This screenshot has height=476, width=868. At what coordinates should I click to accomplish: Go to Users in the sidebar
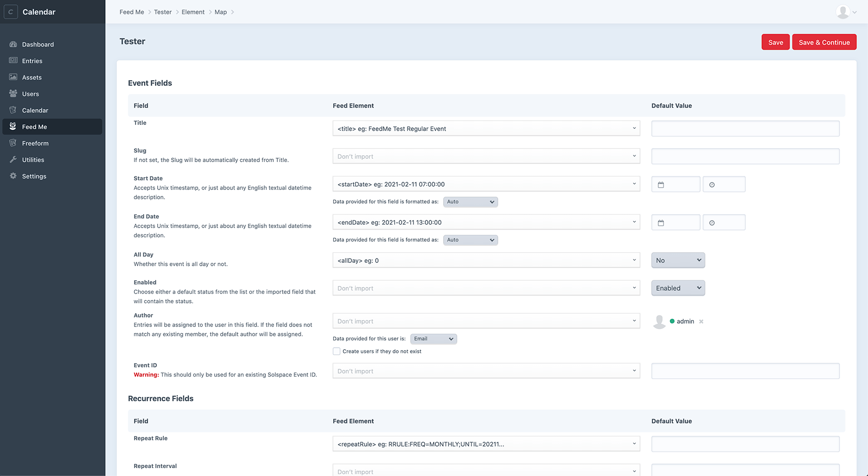[x=53, y=94]
